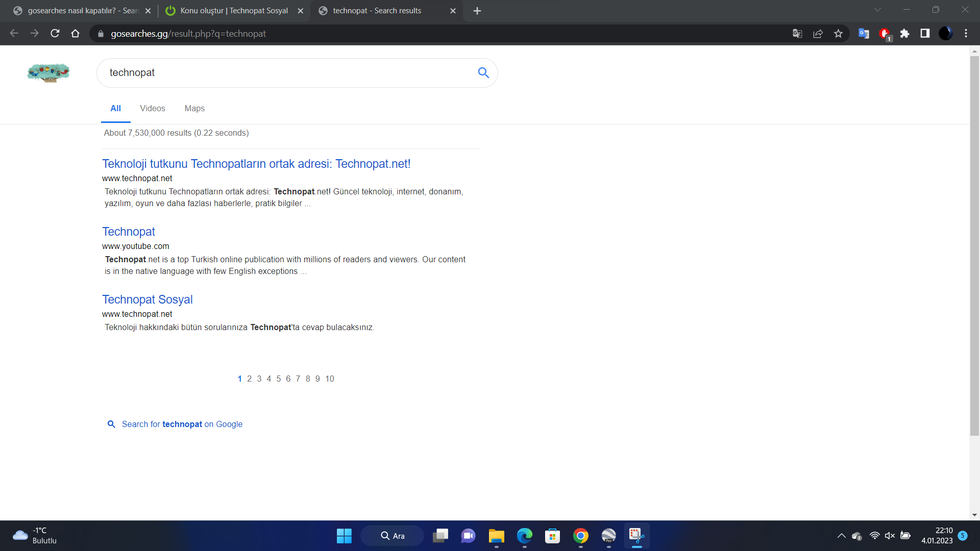Switch to the Videos tab
Image resolution: width=980 pixels, height=551 pixels.
(x=152, y=108)
